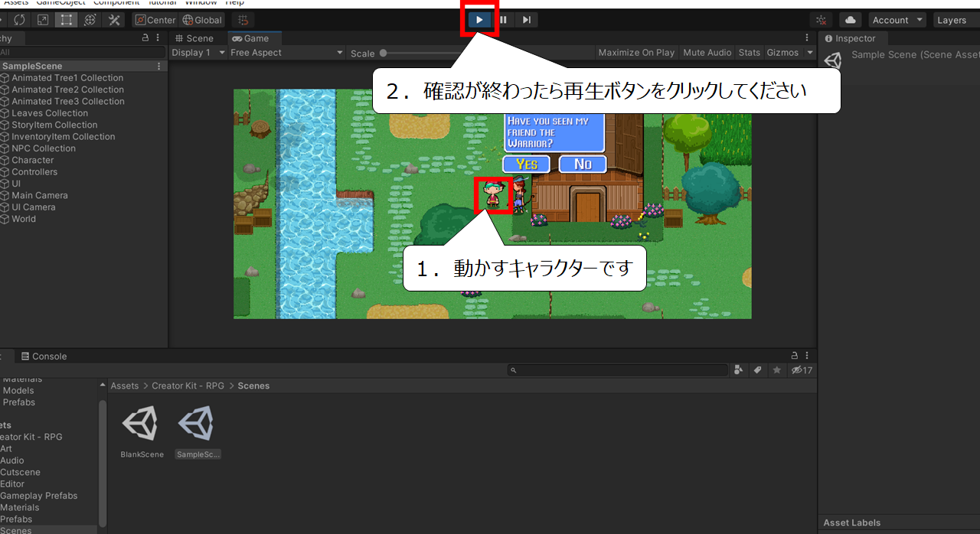Click the Game view Scale slider handle

click(383, 53)
